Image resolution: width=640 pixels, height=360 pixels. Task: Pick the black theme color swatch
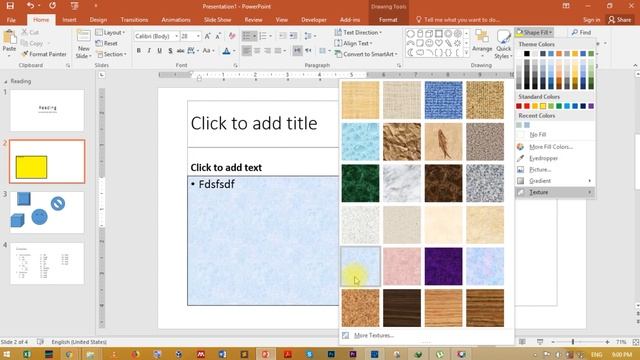[x=527, y=53]
